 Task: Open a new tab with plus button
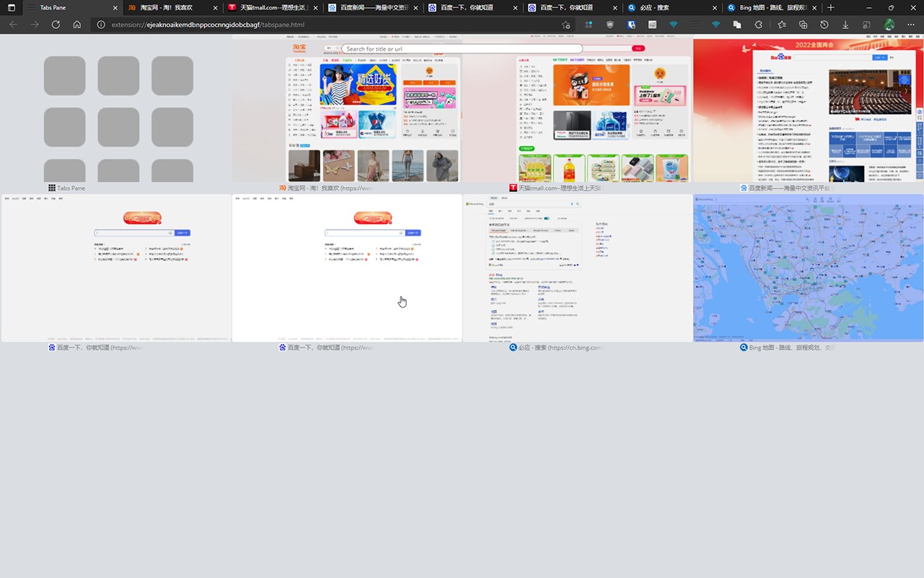click(x=831, y=7)
